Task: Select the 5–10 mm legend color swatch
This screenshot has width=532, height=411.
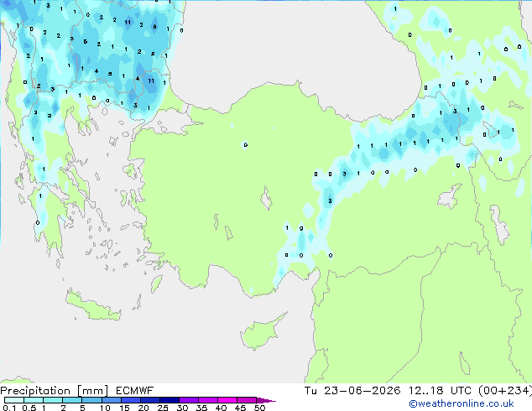Action: click(91, 400)
